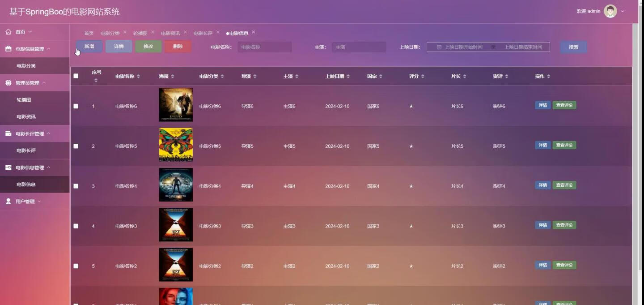Image resolution: width=644 pixels, height=305 pixels.
Task: Close the 电影分类 tab
Action: [125, 32]
